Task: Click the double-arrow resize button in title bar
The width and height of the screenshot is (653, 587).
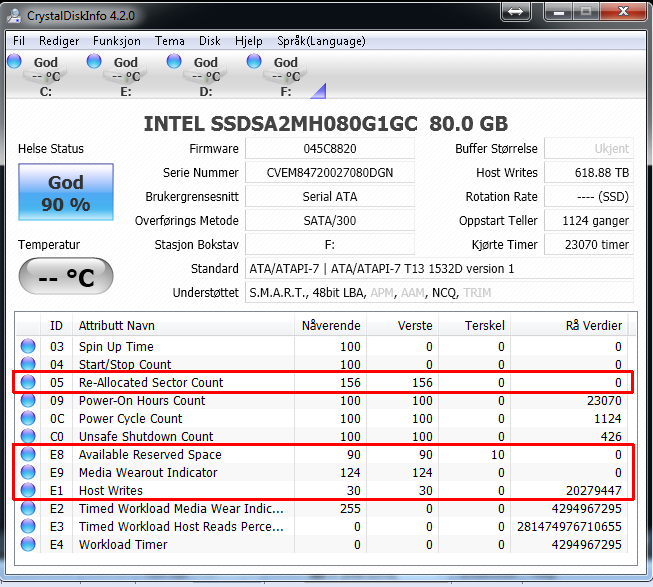Action: pos(516,11)
